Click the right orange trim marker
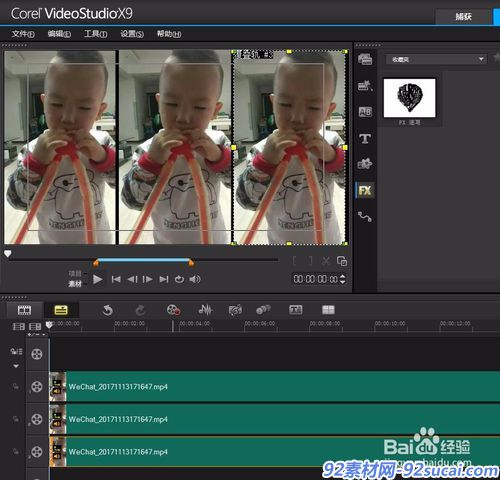Screen dimensions: 500x480 191,263
